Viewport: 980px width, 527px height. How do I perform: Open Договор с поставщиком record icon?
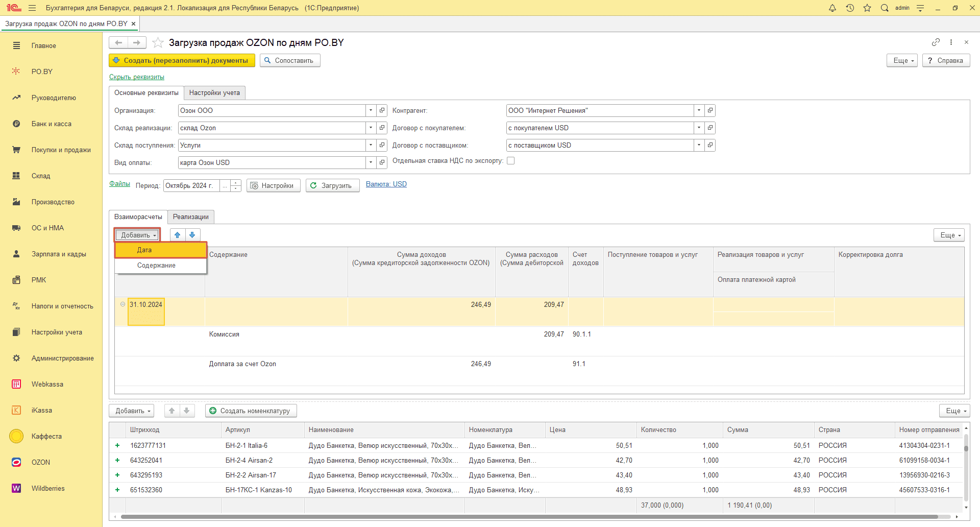click(710, 145)
